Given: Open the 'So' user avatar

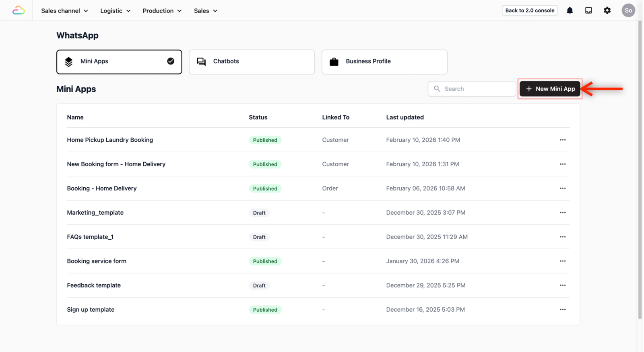Looking at the screenshot, I should coord(628,10).
